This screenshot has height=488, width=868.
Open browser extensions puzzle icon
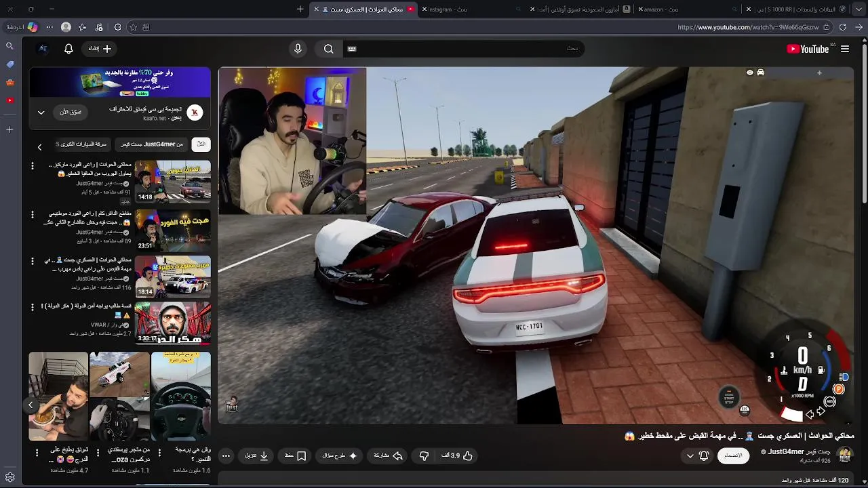coord(117,27)
